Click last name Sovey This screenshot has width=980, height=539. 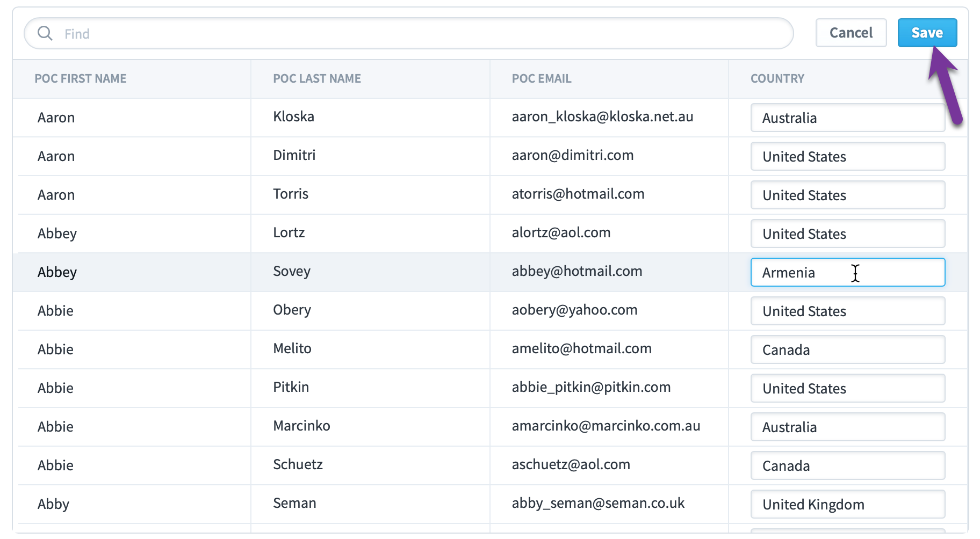coord(292,272)
